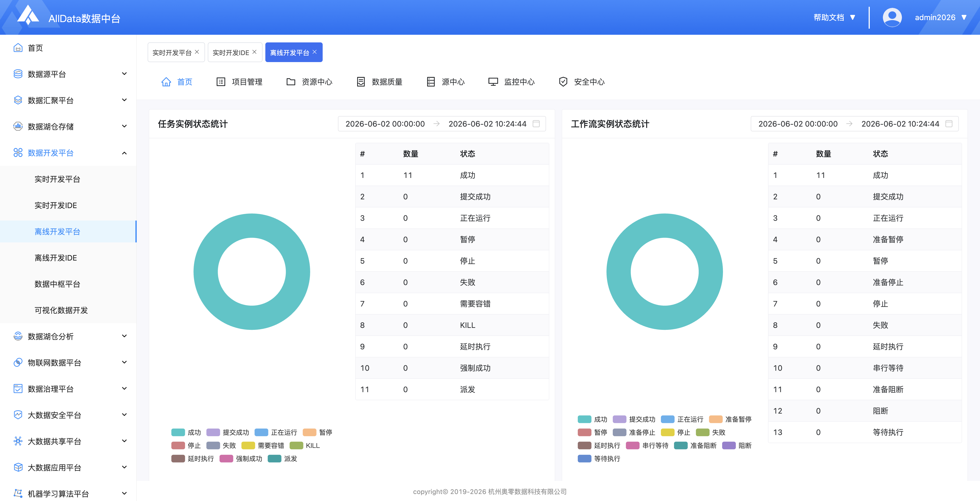The image size is (980, 501).
Task: Click the 源中心 server icon
Action: point(431,82)
